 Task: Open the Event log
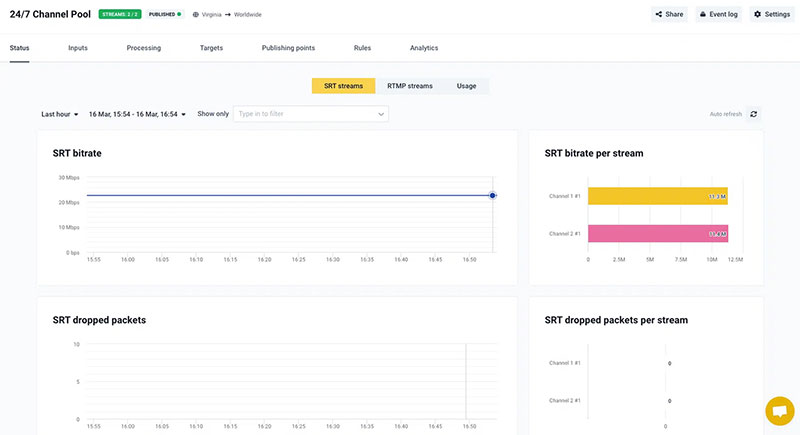click(x=717, y=14)
